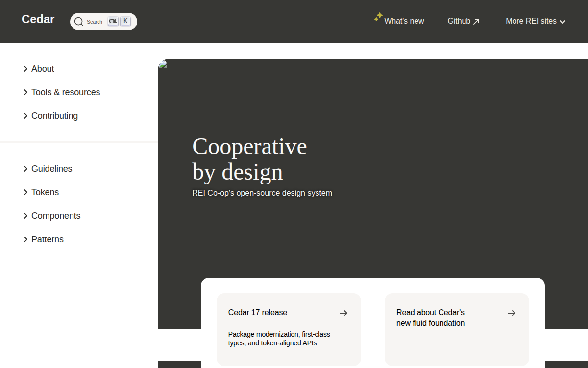
Task: Select About in the sidebar
Action: point(43,69)
